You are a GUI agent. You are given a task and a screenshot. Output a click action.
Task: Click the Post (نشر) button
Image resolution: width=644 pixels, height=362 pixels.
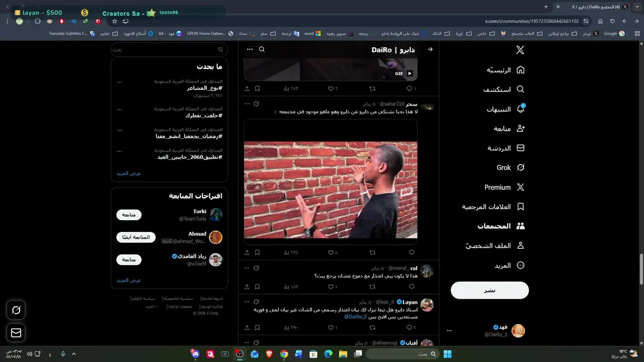(x=490, y=290)
